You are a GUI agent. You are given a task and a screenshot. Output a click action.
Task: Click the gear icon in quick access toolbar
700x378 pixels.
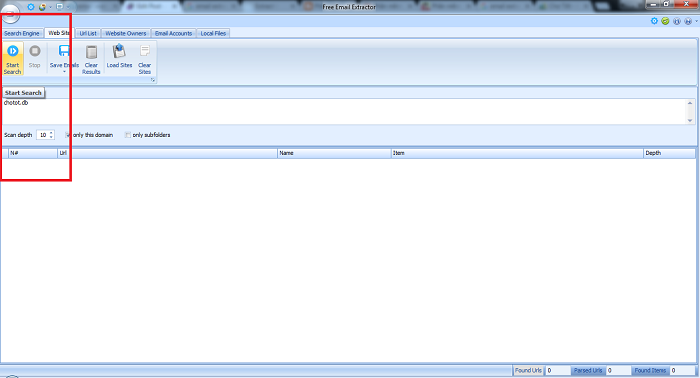click(31, 7)
